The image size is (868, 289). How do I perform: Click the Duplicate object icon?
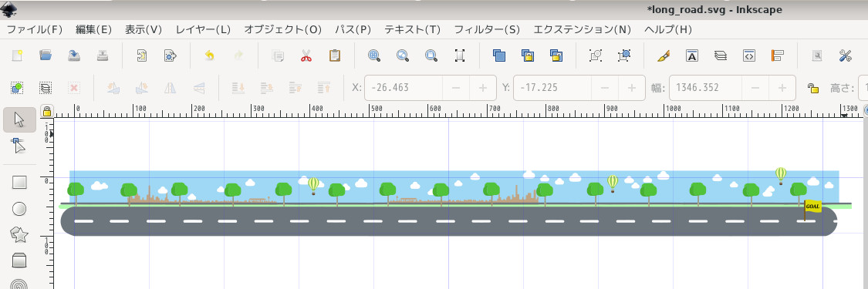[499, 55]
